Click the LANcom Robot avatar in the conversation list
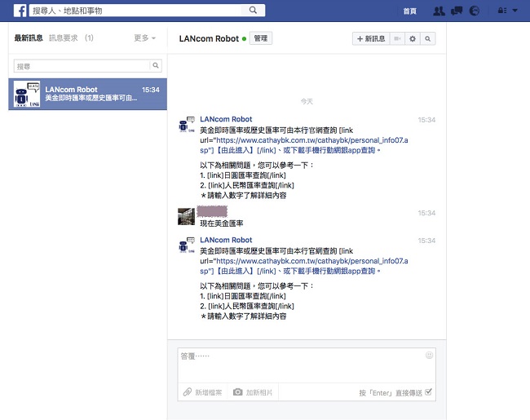 click(x=27, y=94)
